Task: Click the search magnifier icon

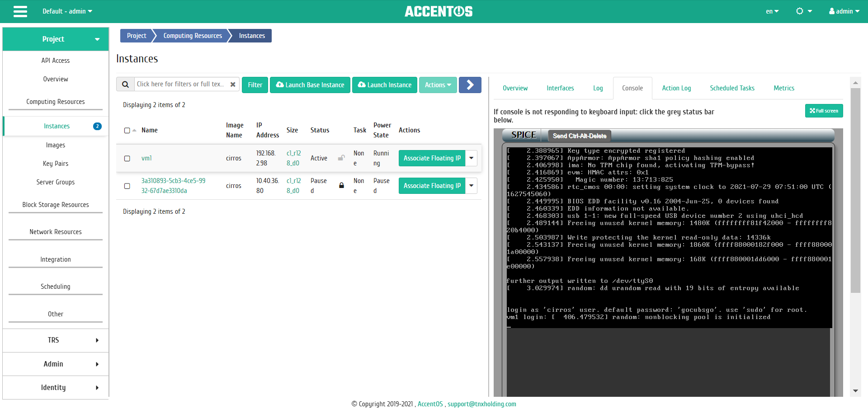Action: coord(125,85)
